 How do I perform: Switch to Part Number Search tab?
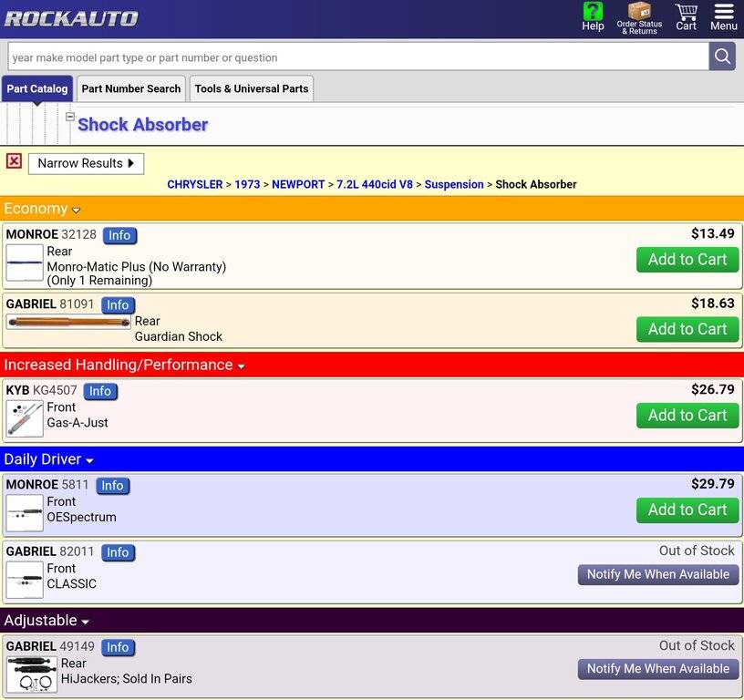click(x=131, y=88)
